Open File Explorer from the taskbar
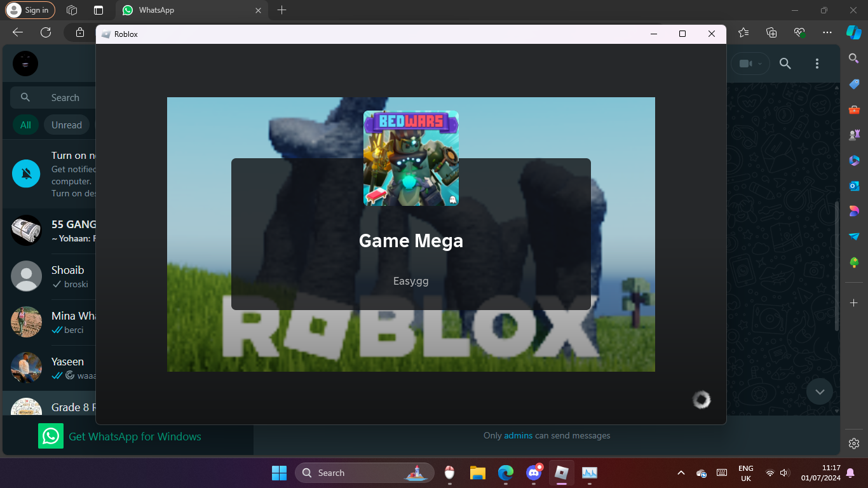Image resolution: width=868 pixels, height=488 pixels. point(478,473)
